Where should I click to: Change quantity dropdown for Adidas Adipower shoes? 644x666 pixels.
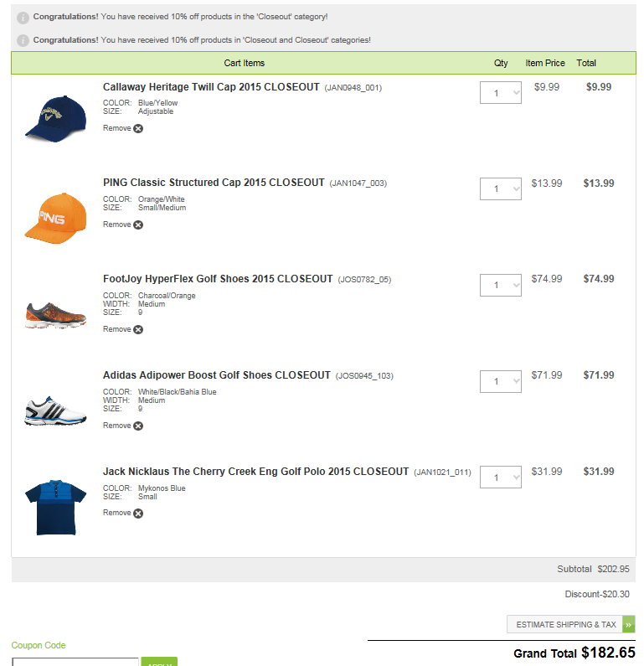click(x=500, y=381)
